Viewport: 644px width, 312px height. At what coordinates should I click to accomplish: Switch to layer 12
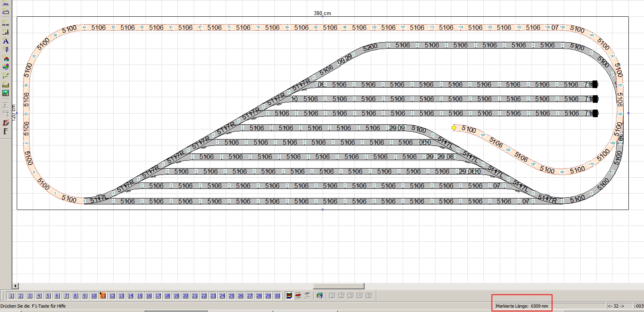112,296
